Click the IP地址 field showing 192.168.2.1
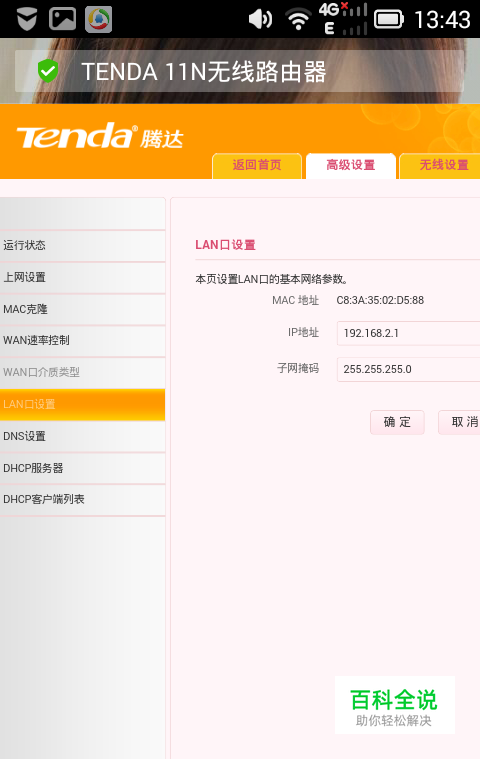This screenshot has height=759, width=480. [408, 333]
